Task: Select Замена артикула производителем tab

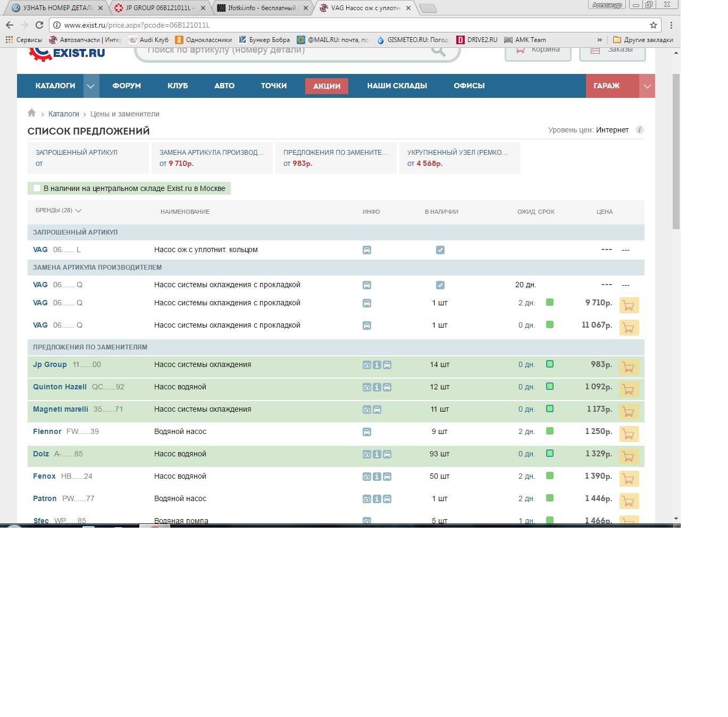Action: coord(212,158)
